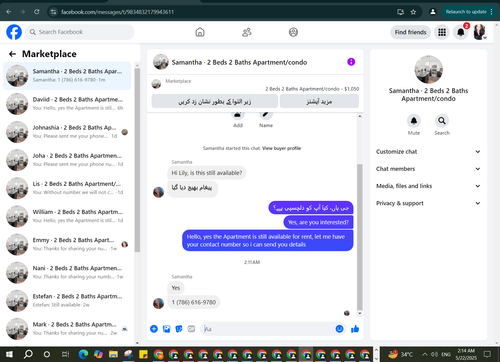Expand the Customize chat section
This screenshot has height=362, width=500.
click(x=428, y=152)
